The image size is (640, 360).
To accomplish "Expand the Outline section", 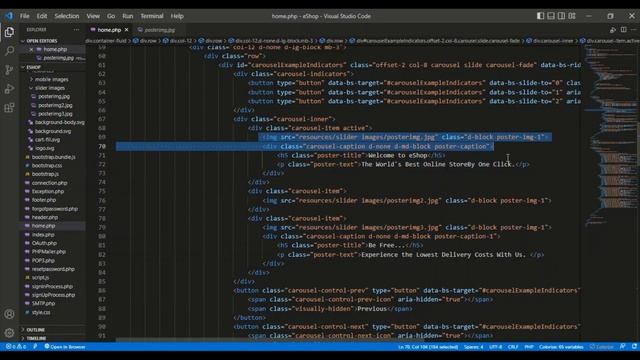I will (36, 329).
